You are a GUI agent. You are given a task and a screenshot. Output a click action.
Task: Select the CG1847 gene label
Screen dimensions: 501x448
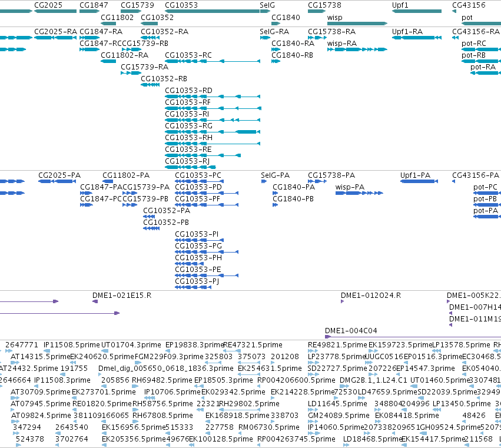94,5
